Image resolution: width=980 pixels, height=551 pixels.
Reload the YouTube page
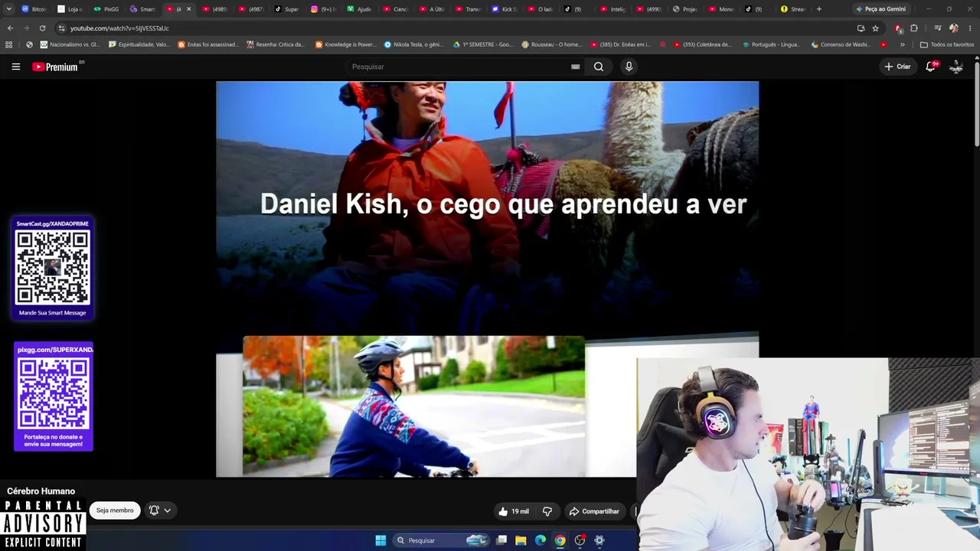coord(42,28)
